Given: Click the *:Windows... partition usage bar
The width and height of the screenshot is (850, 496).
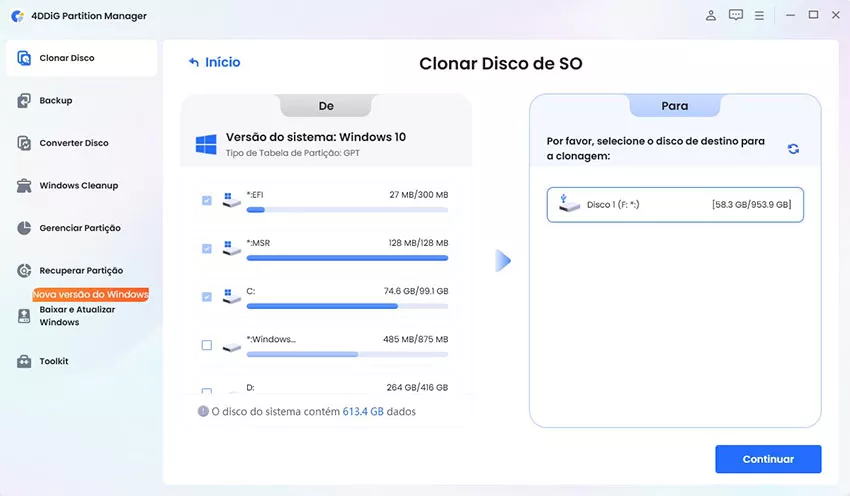Looking at the screenshot, I should click(x=347, y=355).
